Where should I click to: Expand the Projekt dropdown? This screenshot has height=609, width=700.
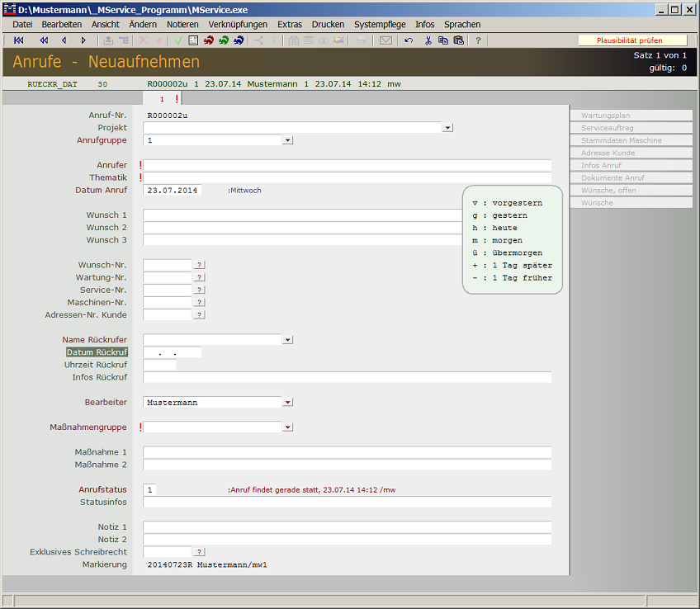tap(447, 128)
